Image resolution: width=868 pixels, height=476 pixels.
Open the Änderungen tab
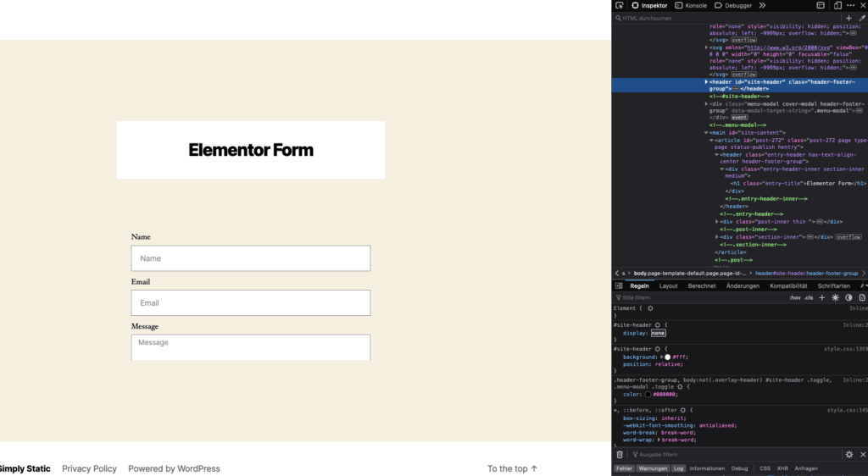(743, 285)
